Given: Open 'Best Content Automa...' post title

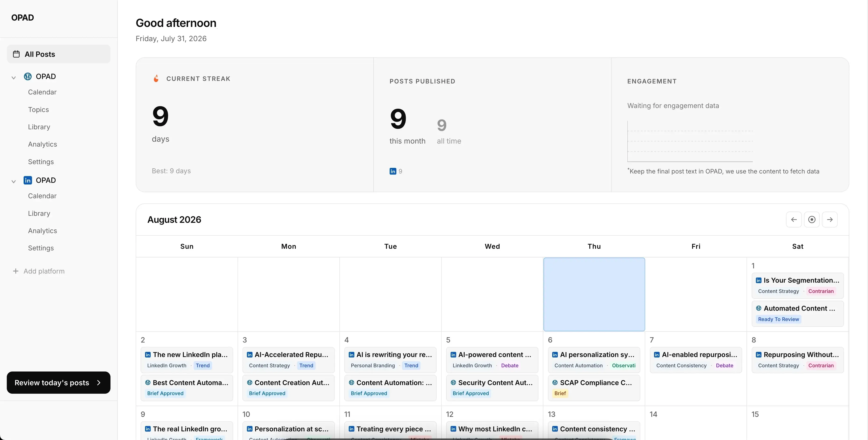Looking at the screenshot, I should 190,383.
